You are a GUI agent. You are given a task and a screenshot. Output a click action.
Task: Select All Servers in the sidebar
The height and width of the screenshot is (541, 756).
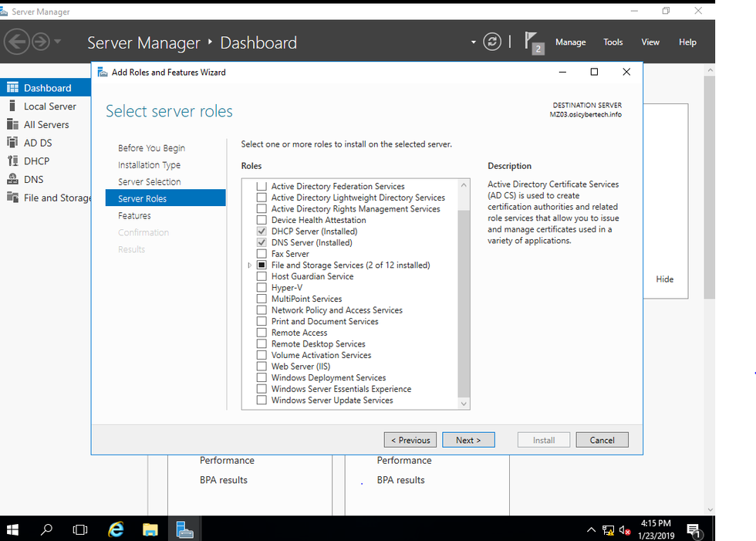tap(46, 124)
